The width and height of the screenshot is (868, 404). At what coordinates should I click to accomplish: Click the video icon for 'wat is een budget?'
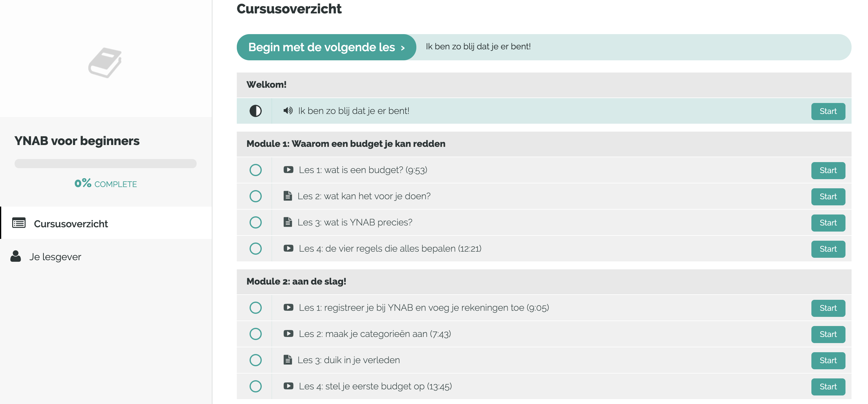pyautogui.click(x=288, y=170)
